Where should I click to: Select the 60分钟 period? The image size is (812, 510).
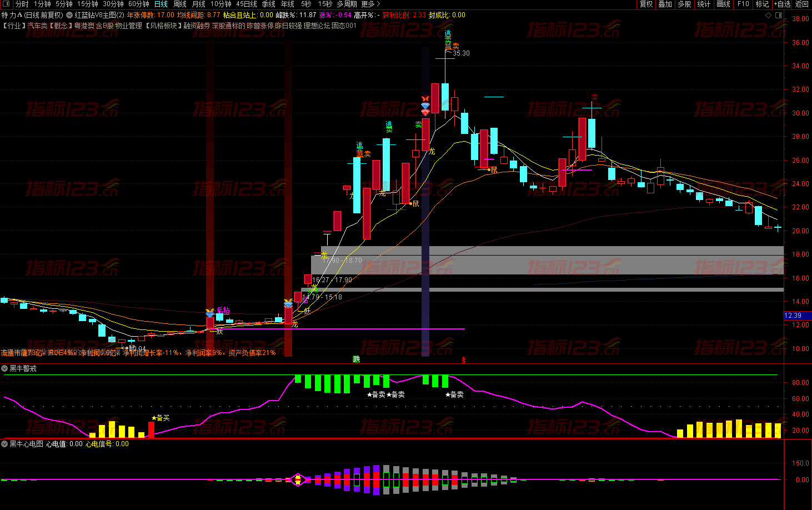pyautogui.click(x=139, y=4)
